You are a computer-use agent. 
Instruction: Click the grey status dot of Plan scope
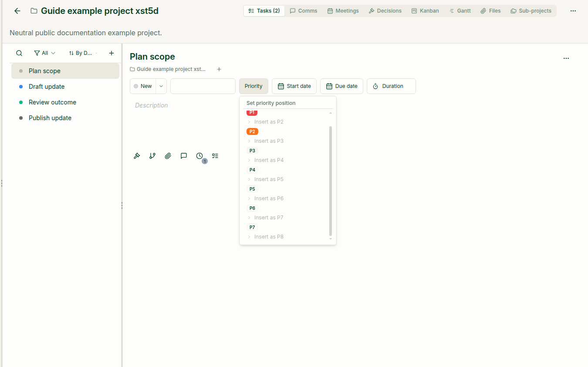[21, 71]
